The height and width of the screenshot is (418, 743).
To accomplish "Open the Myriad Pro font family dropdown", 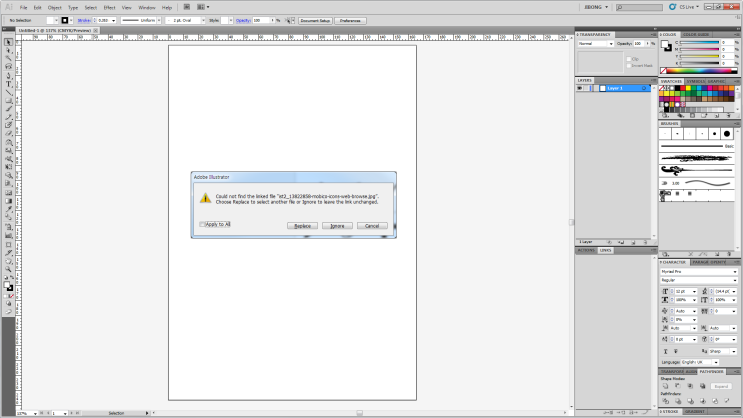I will point(699,272).
